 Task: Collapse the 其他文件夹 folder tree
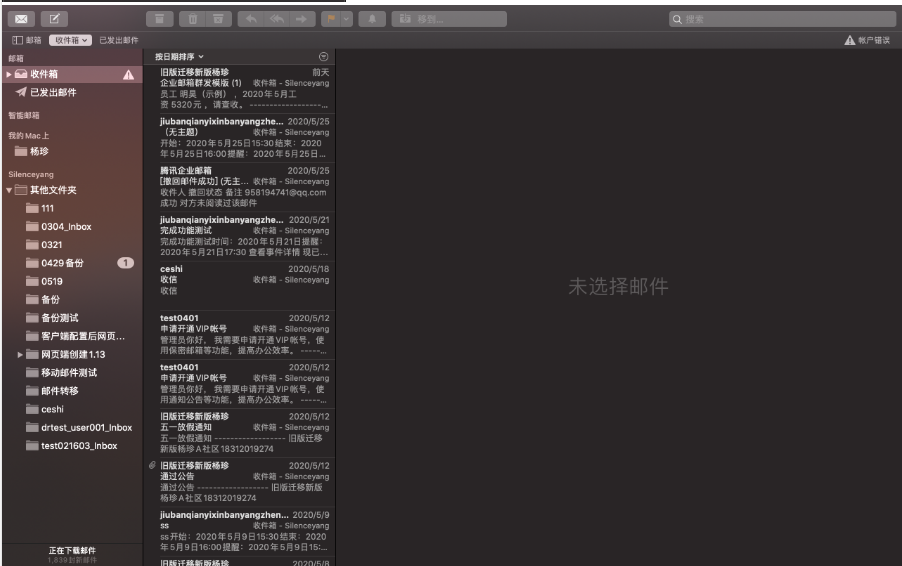pyautogui.click(x=10, y=190)
